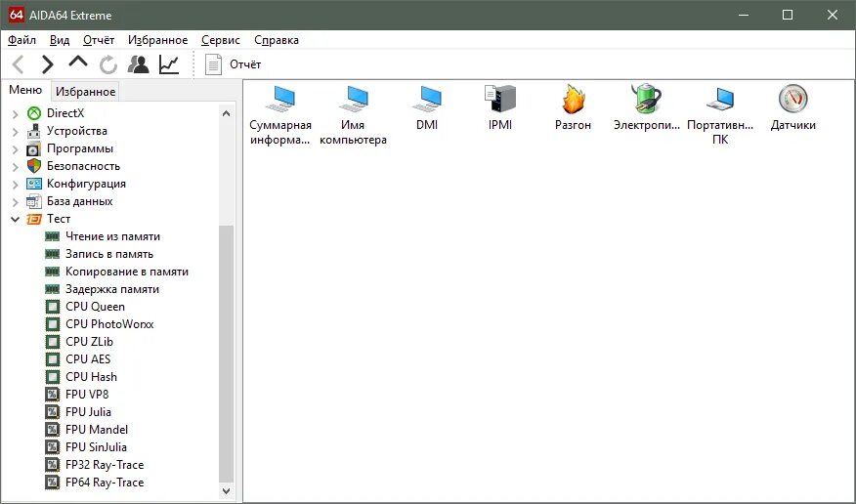
Task: Expand the DirectX tree node
Action: pyautogui.click(x=16, y=113)
